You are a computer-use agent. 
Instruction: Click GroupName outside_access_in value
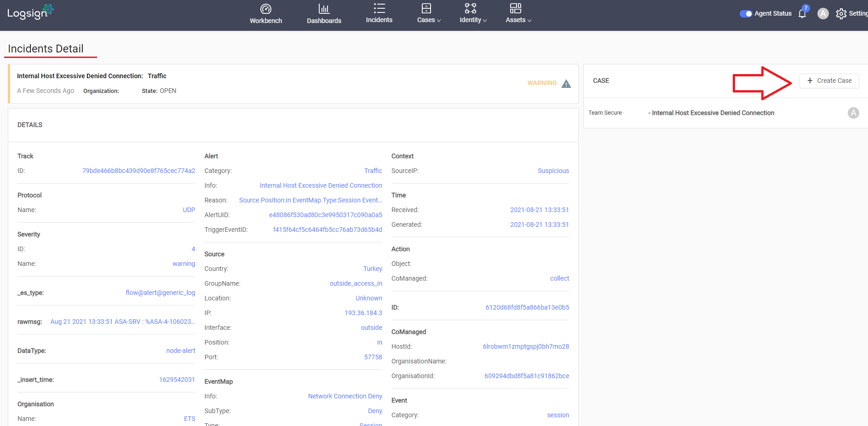[x=356, y=283]
